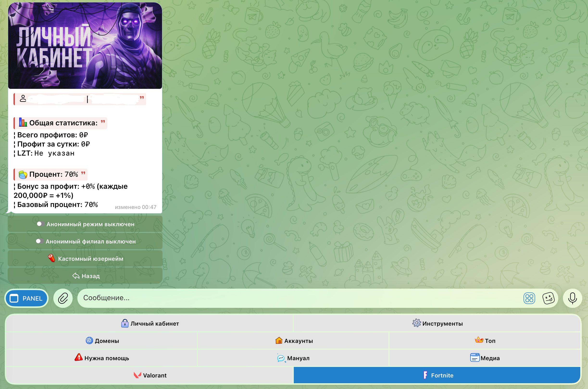The image size is (588, 389).
Task: Open Домены keyboard button
Action: 102,341
